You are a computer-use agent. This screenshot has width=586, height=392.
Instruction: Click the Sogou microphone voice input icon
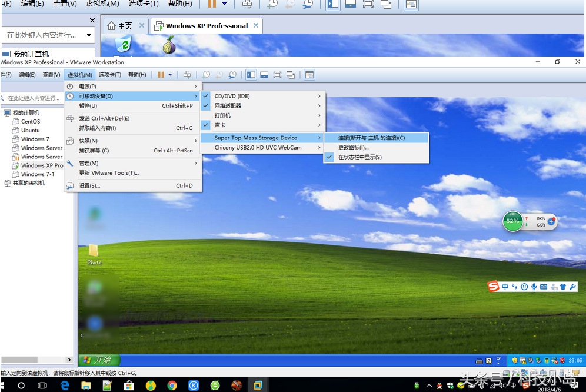pyautogui.click(x=534, y=287)
